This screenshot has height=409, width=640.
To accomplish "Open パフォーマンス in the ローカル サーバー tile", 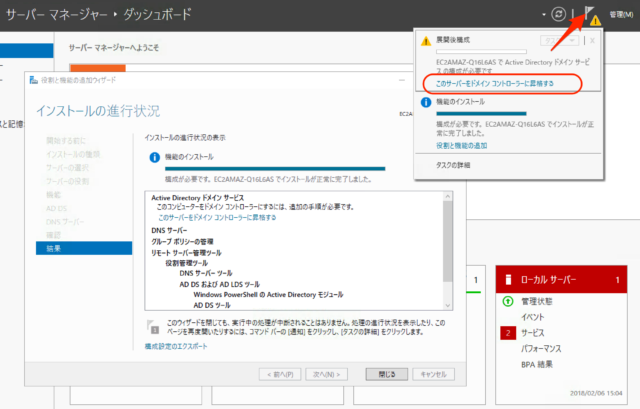I will pos(541,349).
